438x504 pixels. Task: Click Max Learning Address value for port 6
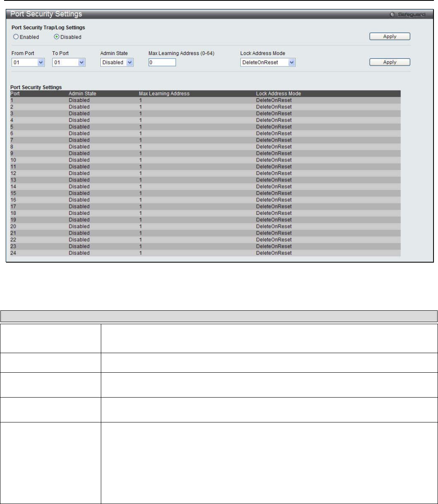[140, 133]
